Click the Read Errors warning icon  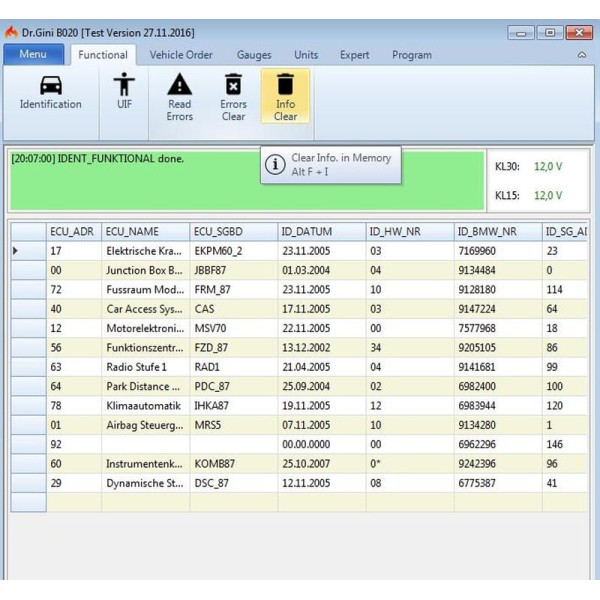(180, 84)
